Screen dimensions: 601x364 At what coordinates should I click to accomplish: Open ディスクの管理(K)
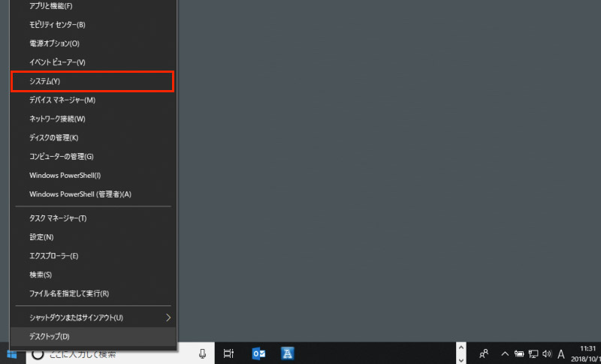(x=93, y=137)
